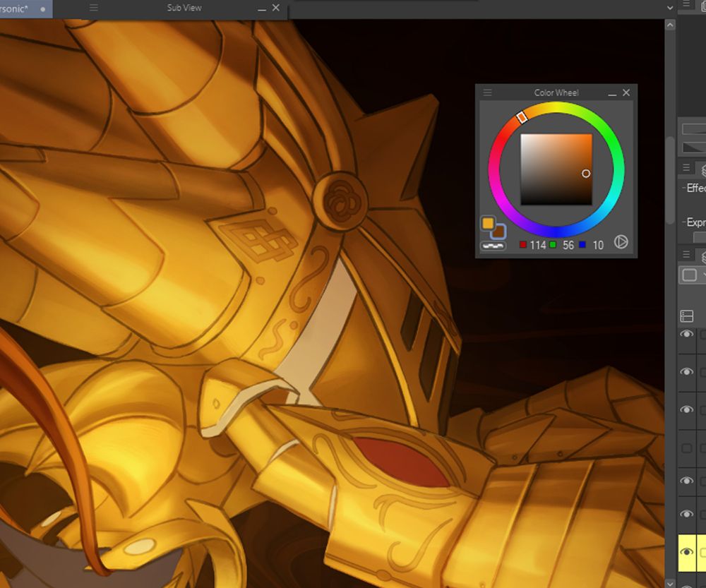
Task: Open the Layer Property panel menu above Effect
Action: (x=686, y=167)
